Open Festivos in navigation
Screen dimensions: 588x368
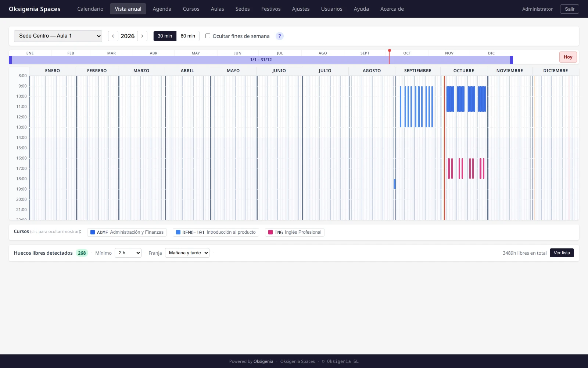tap(271, 9)
